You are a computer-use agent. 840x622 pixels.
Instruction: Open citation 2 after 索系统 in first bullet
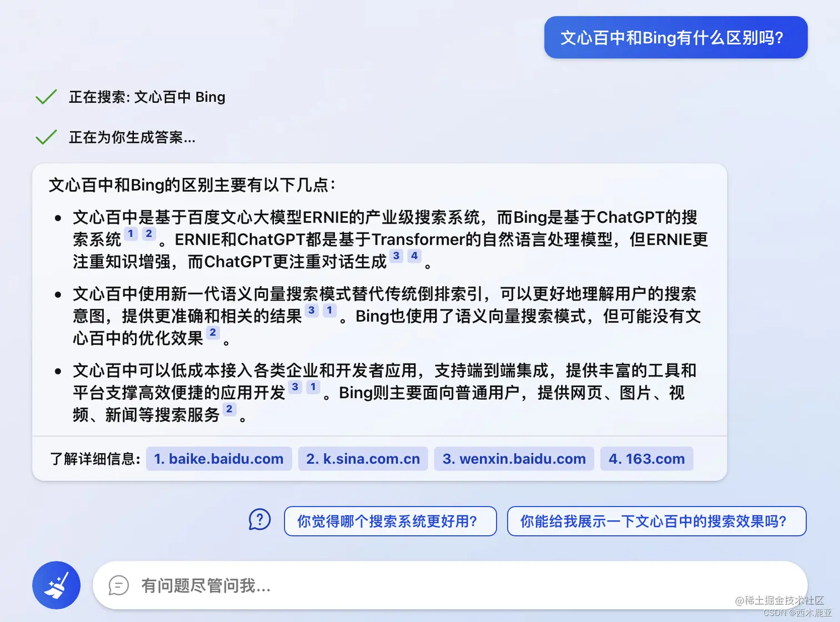[149, 234]
